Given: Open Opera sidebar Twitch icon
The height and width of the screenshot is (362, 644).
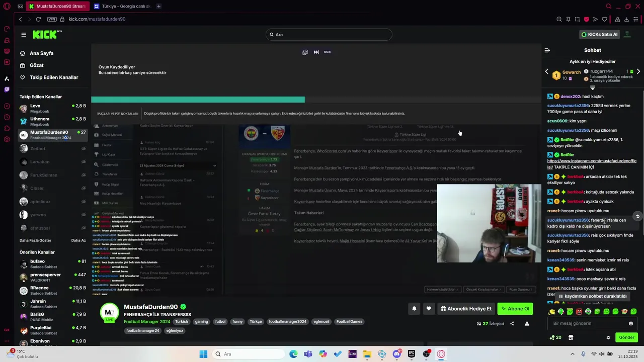Looking at the screenshot, I should (7, 89).
